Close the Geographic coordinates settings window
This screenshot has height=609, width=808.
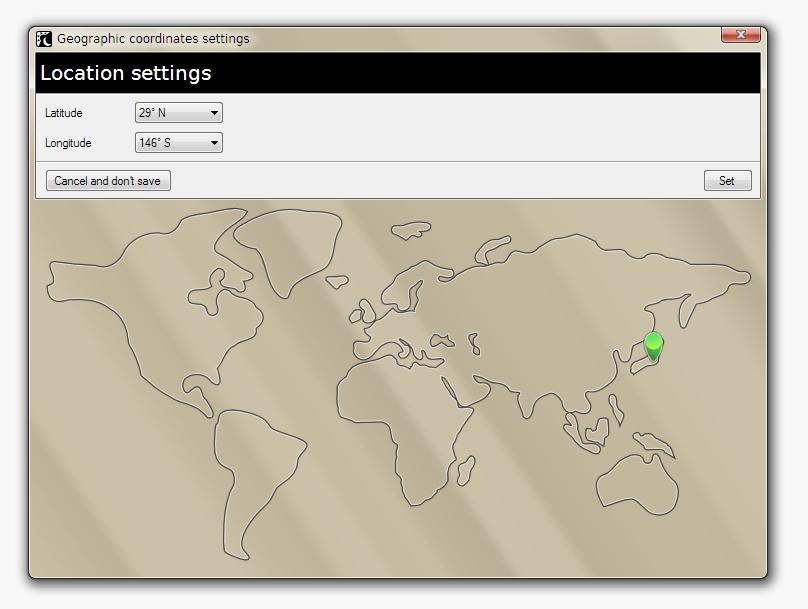[x=742, y=33]
